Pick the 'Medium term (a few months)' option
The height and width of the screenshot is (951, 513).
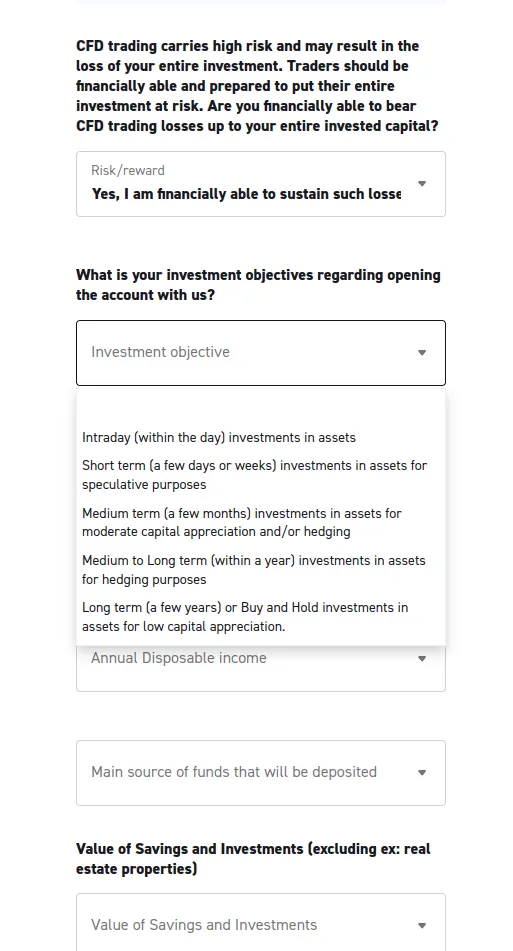coord(261,522)
